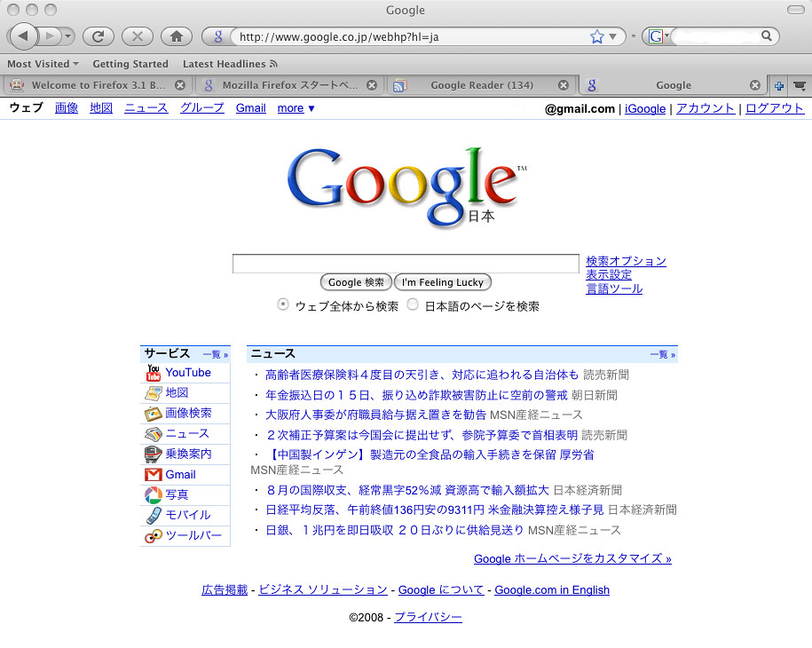
Task: Open the Getting Started bookmark
Action: pos(130,64)
